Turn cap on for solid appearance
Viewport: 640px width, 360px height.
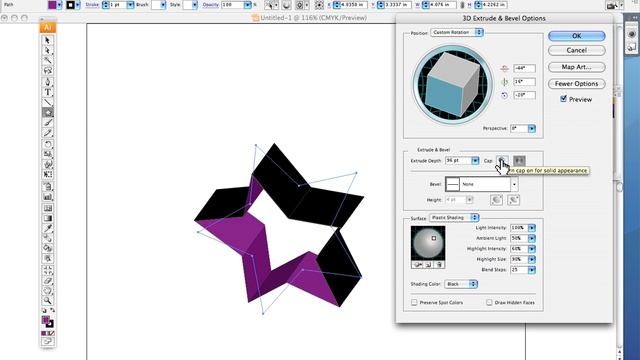point(502,161)
